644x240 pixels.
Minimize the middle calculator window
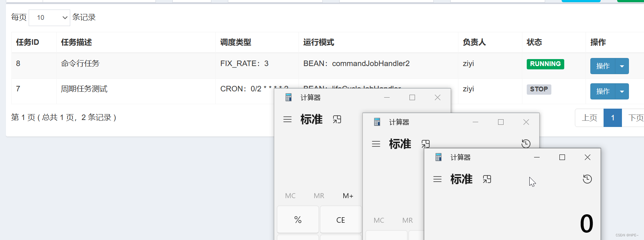click(x=476, y=122)
